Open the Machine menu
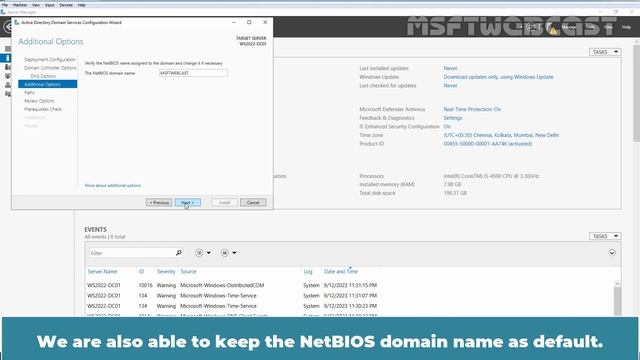The height and width of the screenshot is (360, 640). [x=20, y=5]
